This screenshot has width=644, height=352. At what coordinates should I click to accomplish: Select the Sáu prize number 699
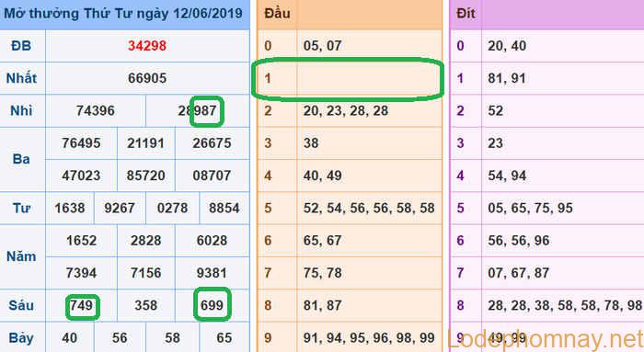212,305
